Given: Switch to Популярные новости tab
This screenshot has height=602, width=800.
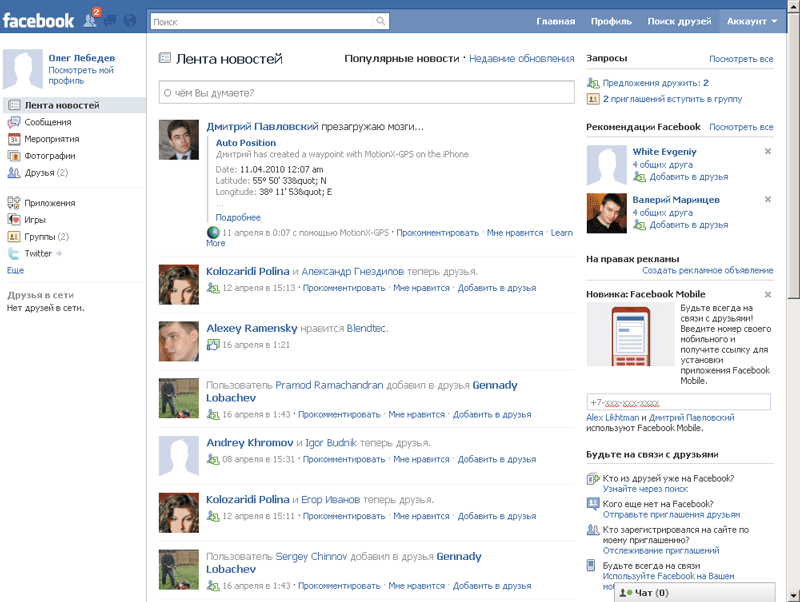Looking at the screenshot, I should click(402, 59).
